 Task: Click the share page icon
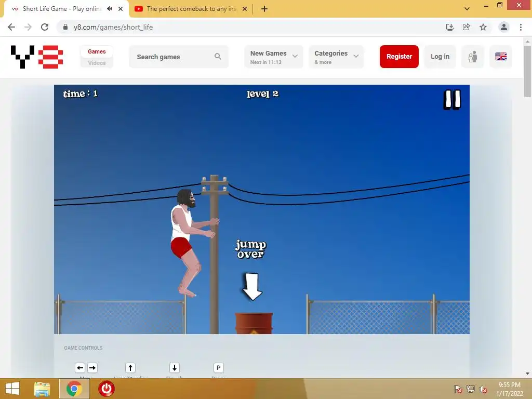(466, 27)
